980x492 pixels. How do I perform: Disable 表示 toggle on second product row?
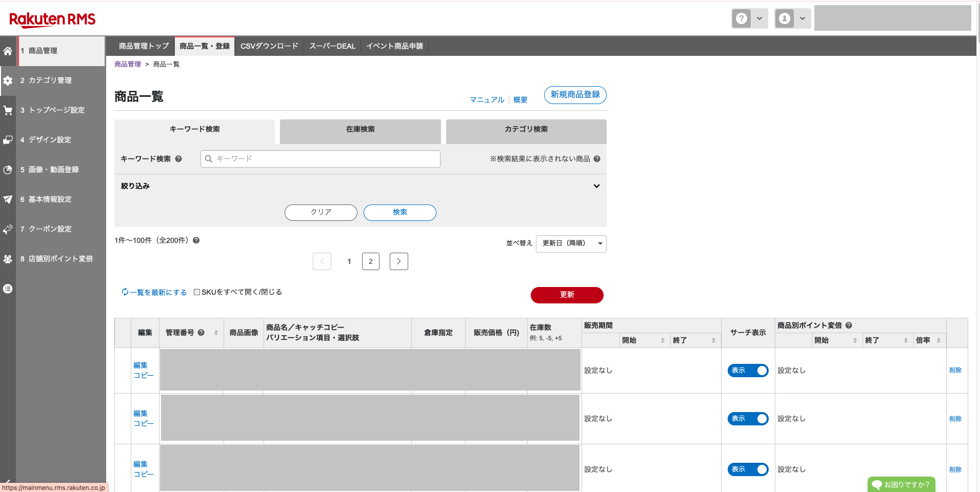[748, 418]
